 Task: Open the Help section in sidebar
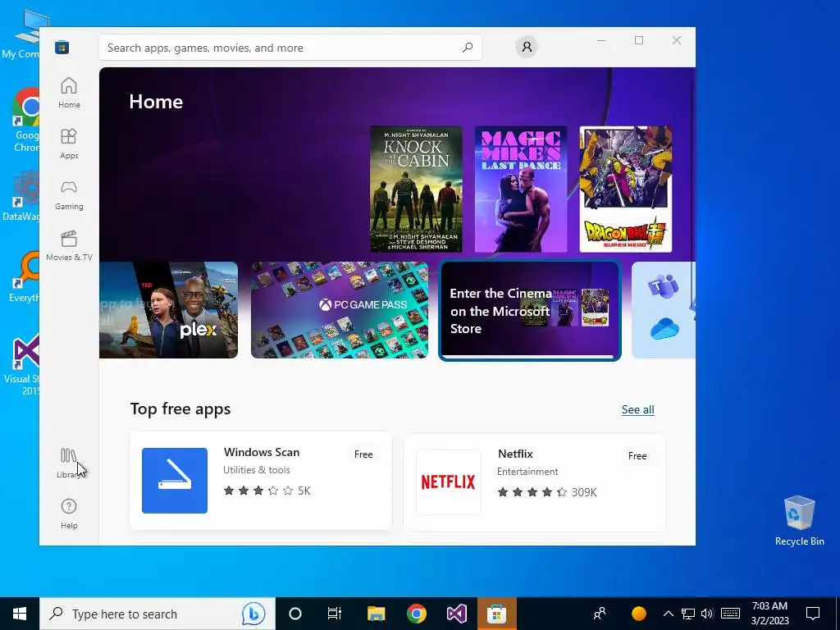click(69, 514)
